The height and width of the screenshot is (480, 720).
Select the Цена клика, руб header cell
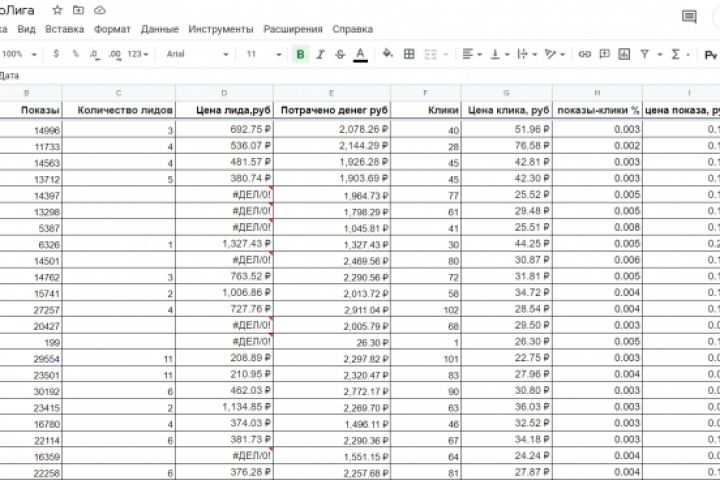pyautogui.click(x=507, y=110)
